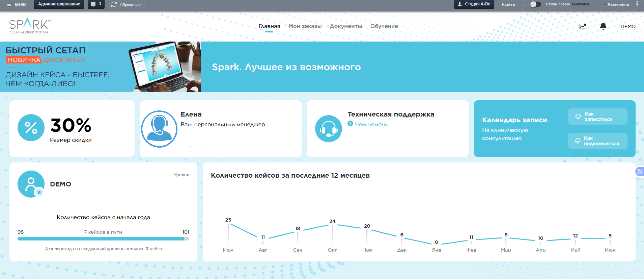Open the notifications counter showing 3
This screenshot has width=644, height=280.
pos(96,4)
